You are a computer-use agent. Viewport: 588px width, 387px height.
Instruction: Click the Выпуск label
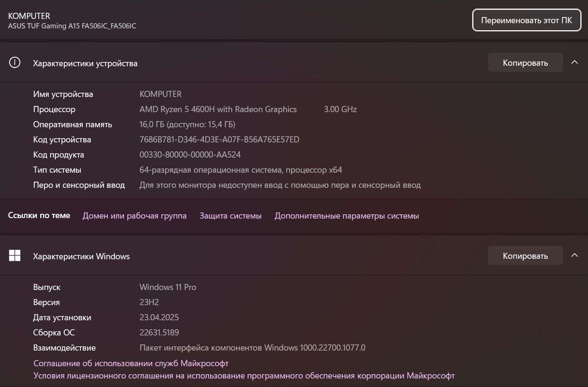47,287
